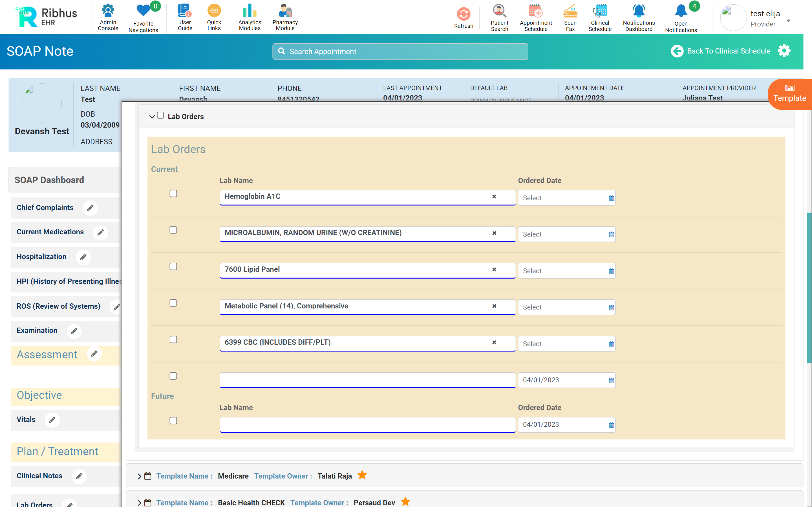This screenshot has width=812, height=507.
Task: Clear the 7600 Lipid Panel lab entry
Action: pyautogui.click(x=494, y=270)
